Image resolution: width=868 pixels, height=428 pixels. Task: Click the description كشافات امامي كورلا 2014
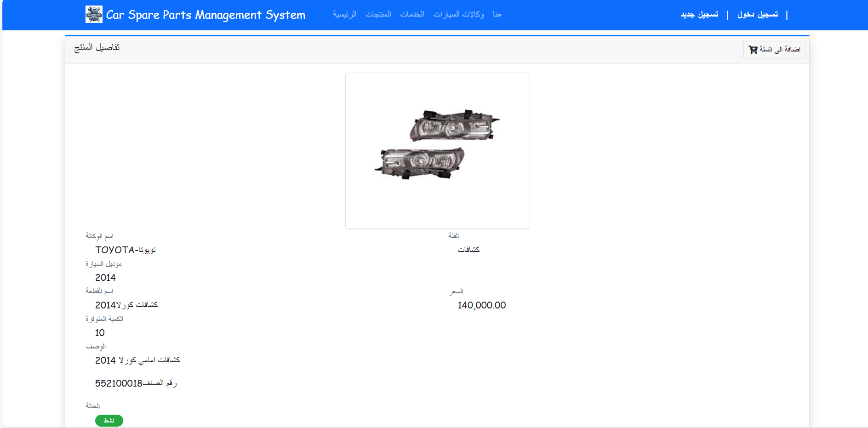137,360
